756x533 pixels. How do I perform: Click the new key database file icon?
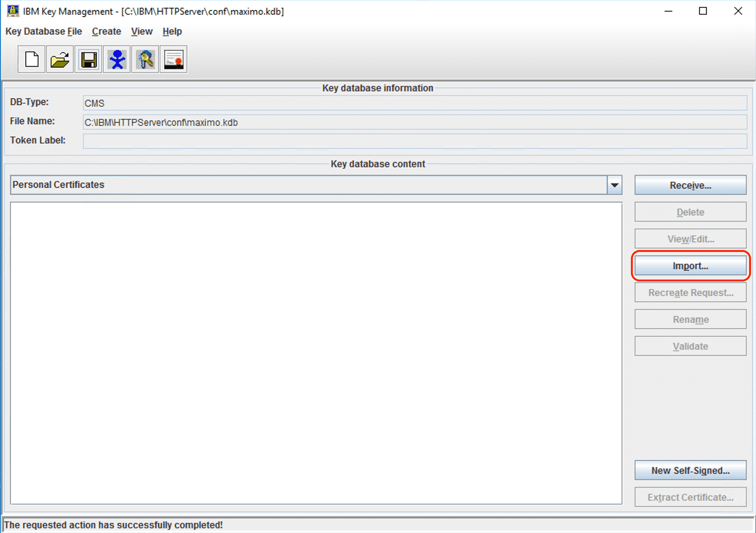coord(31,59)
